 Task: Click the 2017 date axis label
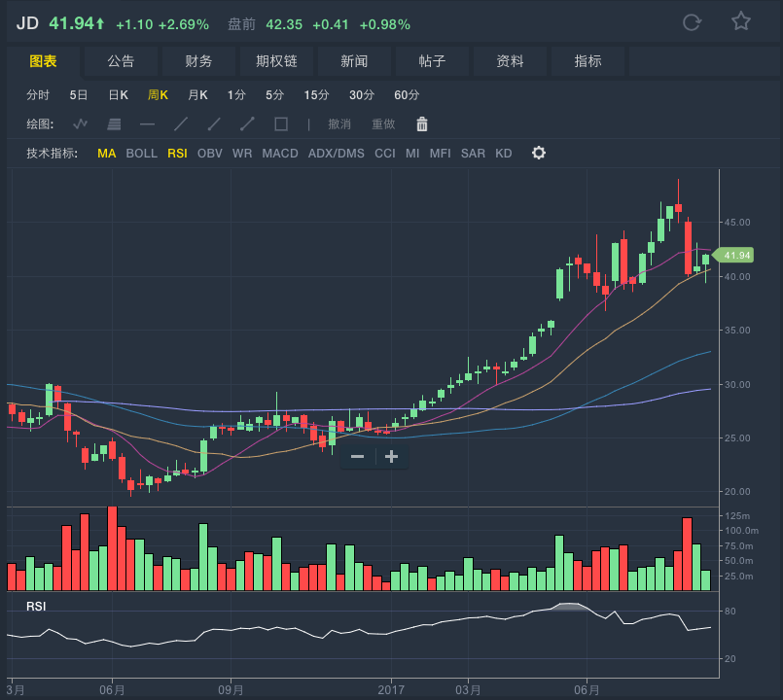(x=391, y=690)
